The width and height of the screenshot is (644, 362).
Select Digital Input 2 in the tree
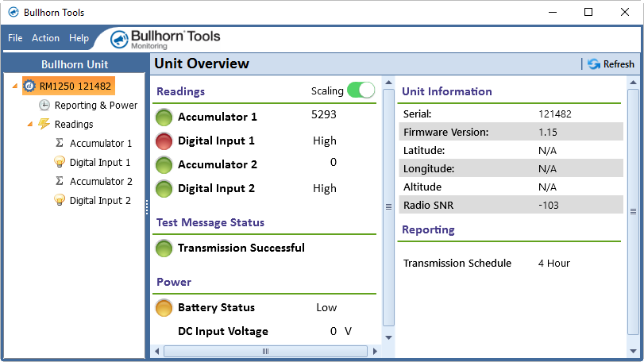coord(100,201)
